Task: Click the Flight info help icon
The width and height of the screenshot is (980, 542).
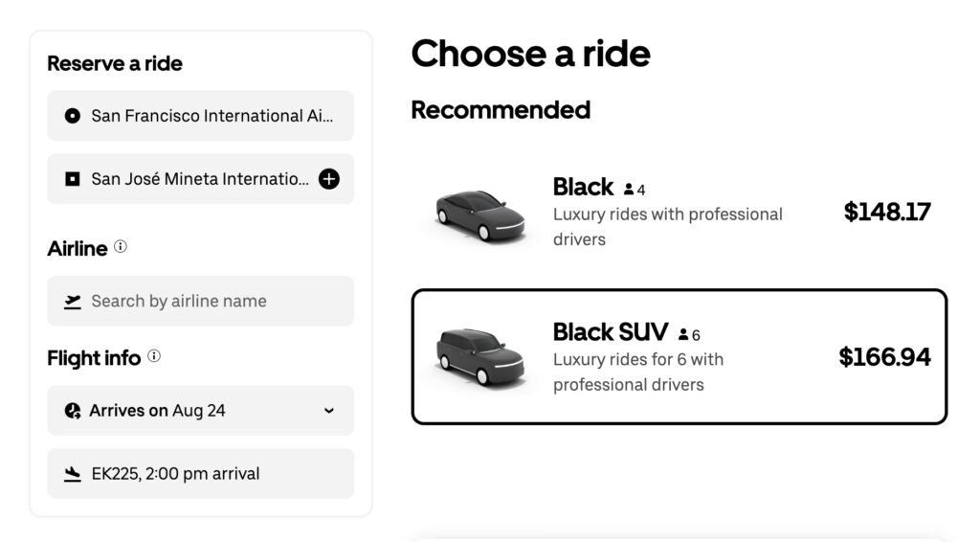Action: (154, 357)
